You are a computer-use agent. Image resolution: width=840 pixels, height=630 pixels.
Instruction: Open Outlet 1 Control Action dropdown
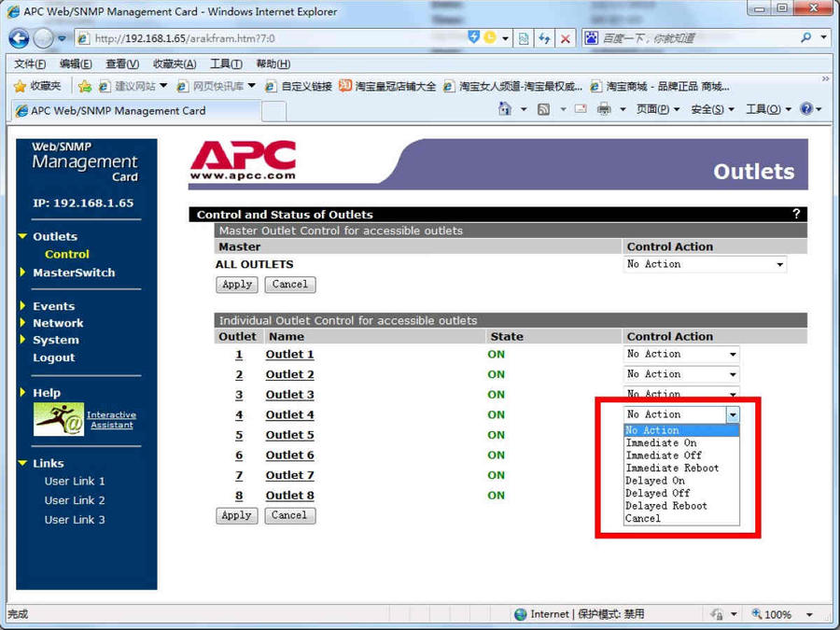point(681,355)
